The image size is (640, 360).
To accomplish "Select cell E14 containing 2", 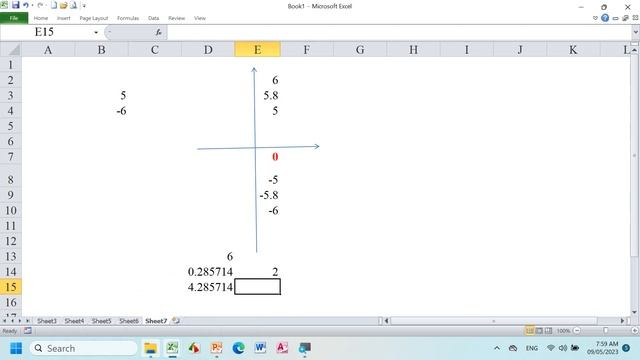I will click(258, 272).
